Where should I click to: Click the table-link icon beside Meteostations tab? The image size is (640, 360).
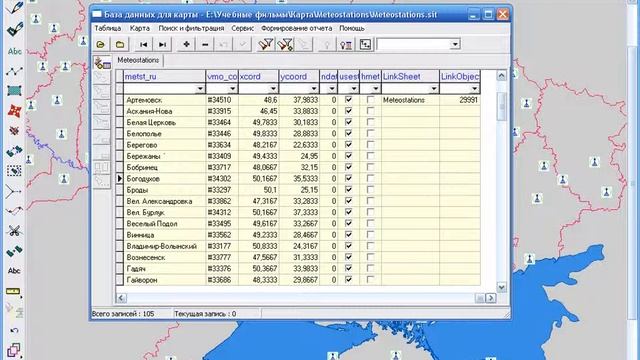(102, 63)
